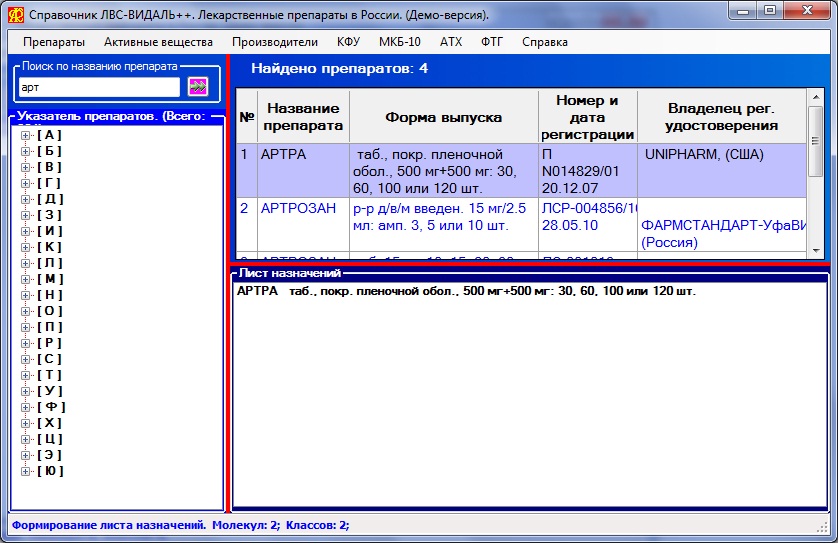Click the results table scrollbar thumb
The image size is (838, 544).
pos(815,141)
